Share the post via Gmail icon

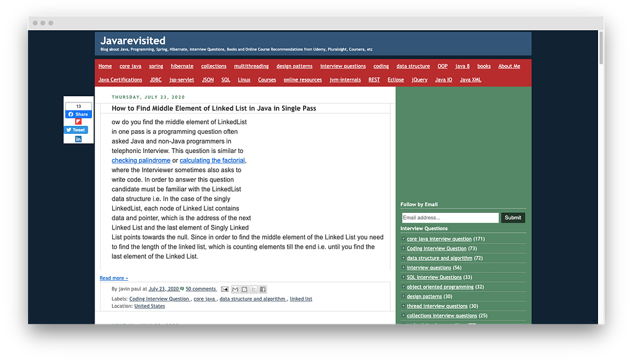235,289
